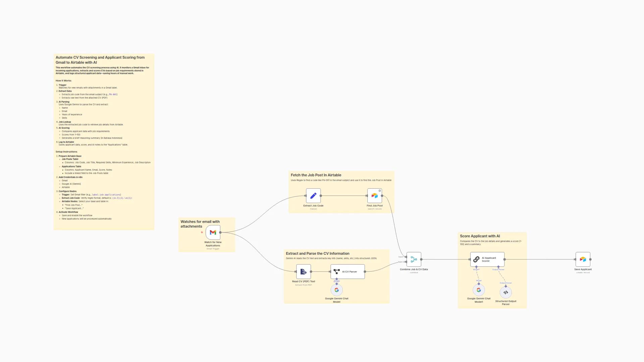Click the Output Parser diamond under AI Applicant Scorer
The image size is (644, 362).
pos(498,267)
